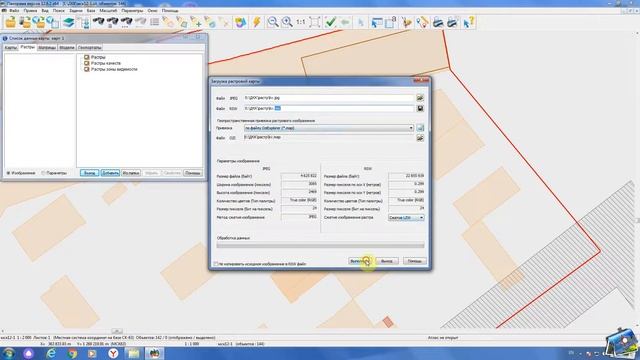Click the data processing progress bar
Screen dimensions: 640x360
320,245
